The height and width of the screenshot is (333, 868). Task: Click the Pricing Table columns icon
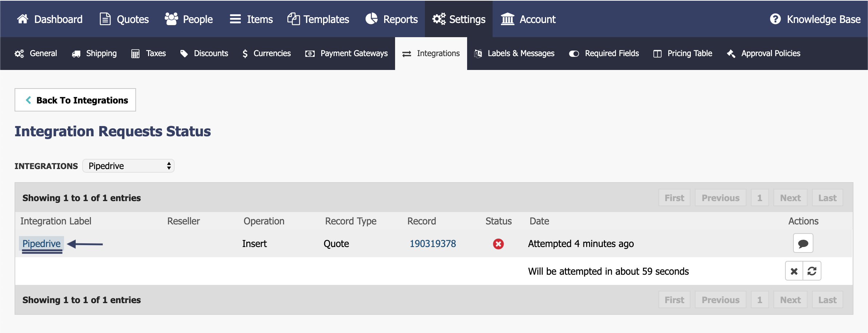657,54
